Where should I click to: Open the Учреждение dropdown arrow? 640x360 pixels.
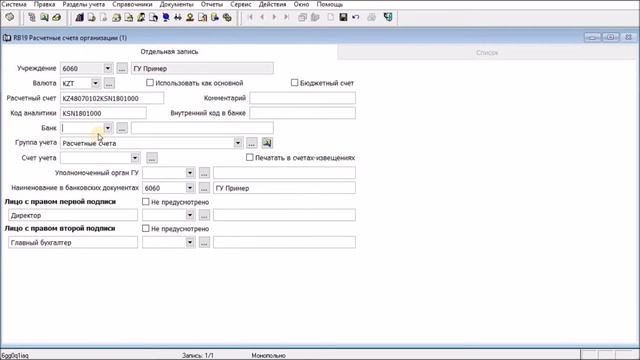click(x=107, y=68)
